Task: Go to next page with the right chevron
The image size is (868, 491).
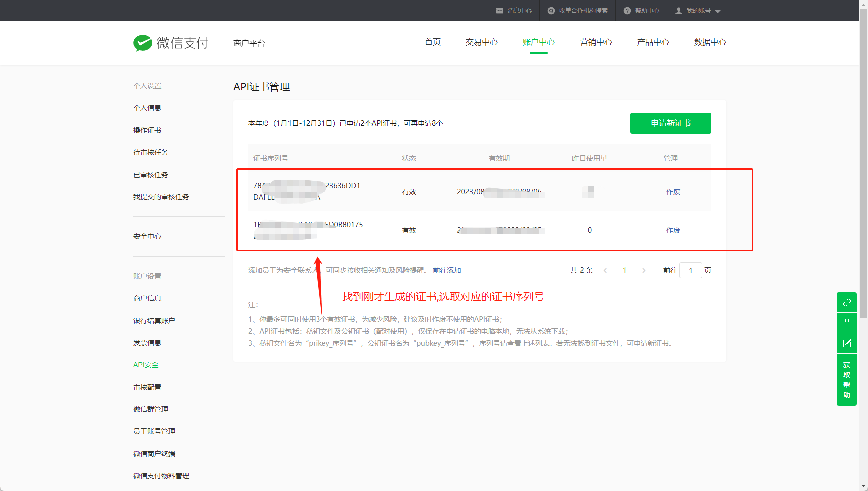Action: click(x=644, y=270)
